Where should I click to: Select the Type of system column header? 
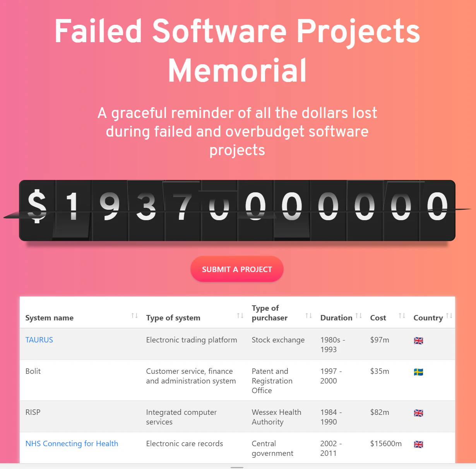point(173,318)
